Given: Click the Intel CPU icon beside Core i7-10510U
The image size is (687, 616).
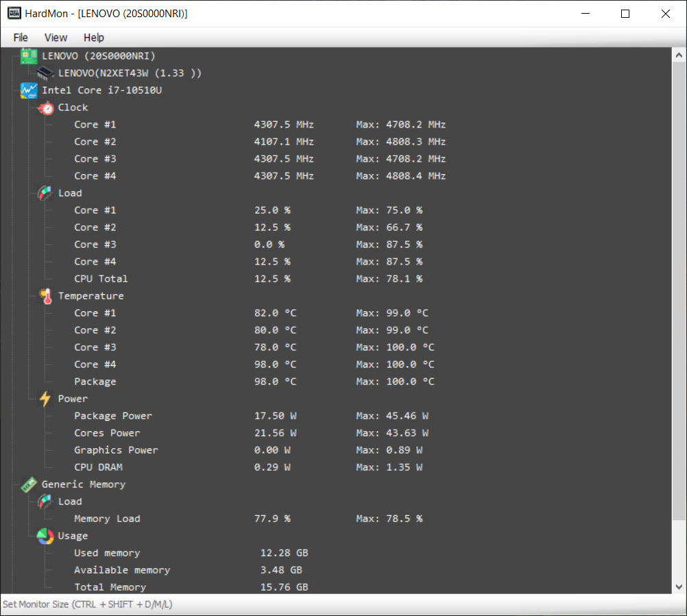Looking at the screenshot, I should coord(29,90).
